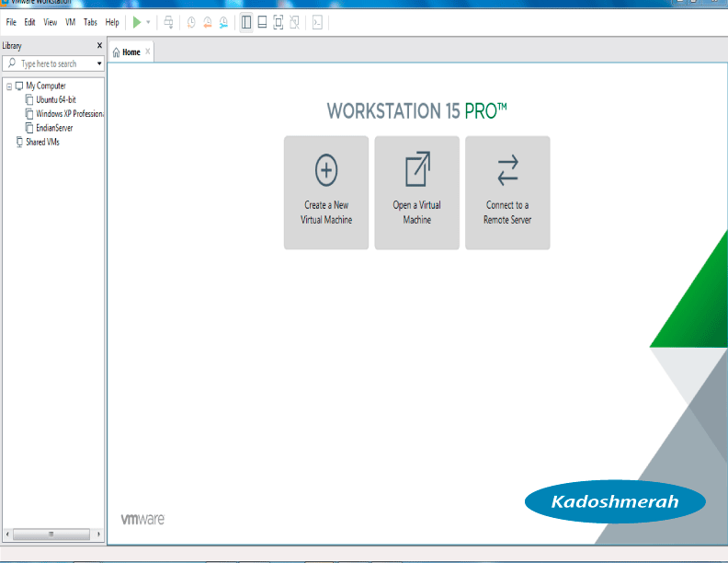
Task: Open the View menu
Action: coord(51,22)
